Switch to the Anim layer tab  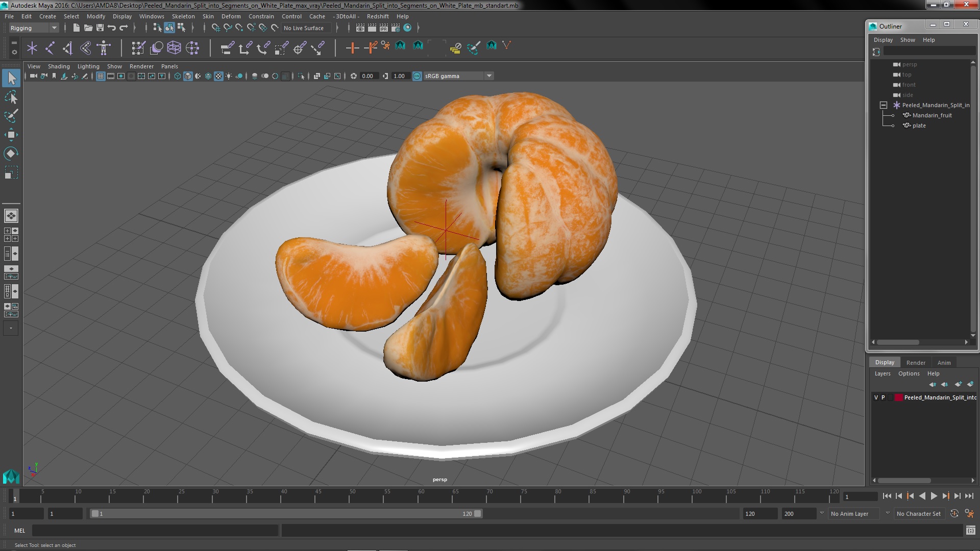(x=944, y=363)
